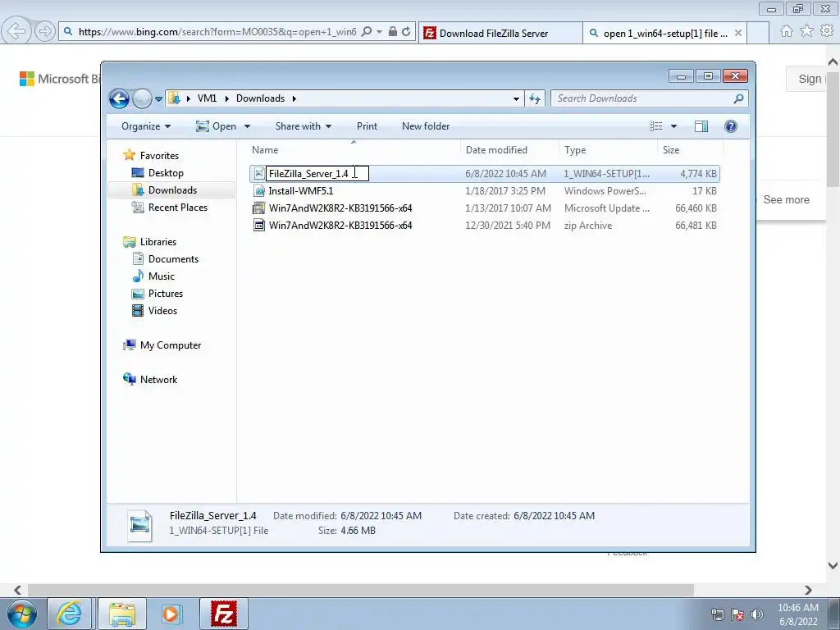Select Favorites in the navigation pane
This screenshot has width=840, height=630.
(x=159, y=155)
